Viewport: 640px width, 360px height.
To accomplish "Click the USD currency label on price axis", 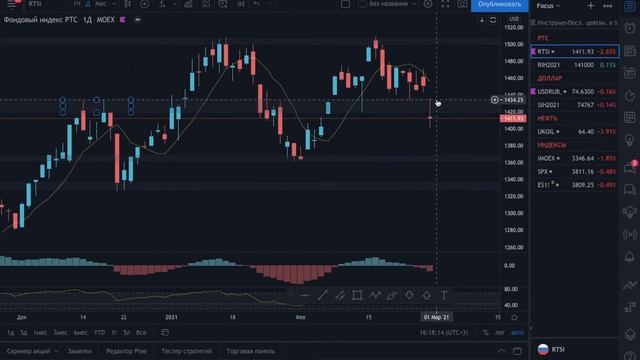I will [x=514, y=19].
